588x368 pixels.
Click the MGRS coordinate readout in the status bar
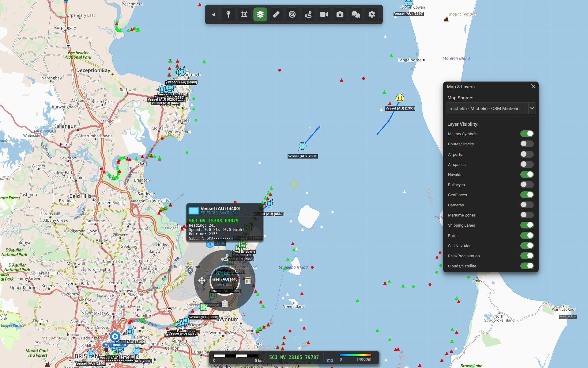coord(294,357)
